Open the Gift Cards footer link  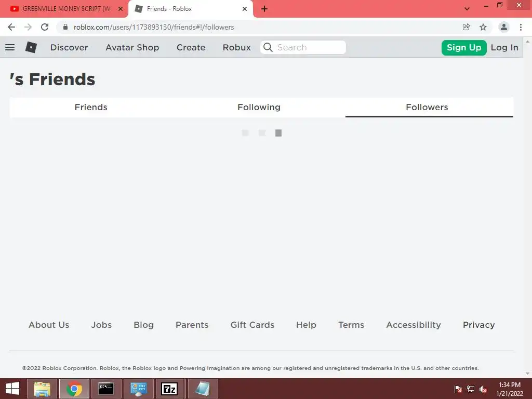pyautogui.click(x=252, y=325)
